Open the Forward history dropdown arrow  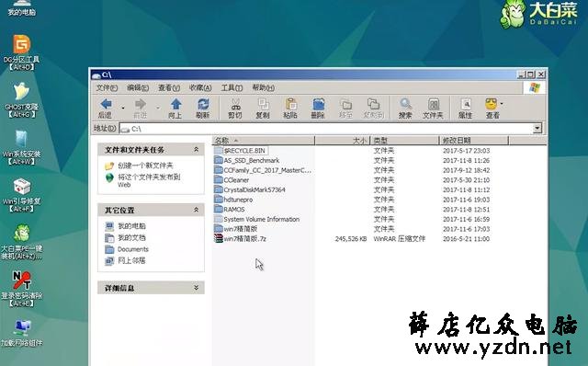coord(158,109)
